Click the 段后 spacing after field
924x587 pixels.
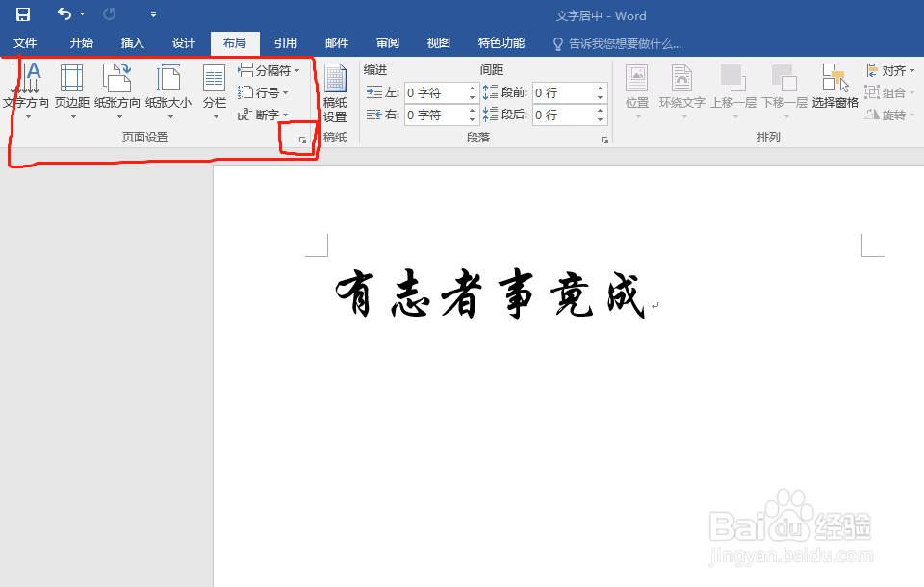(x=565, y=115)
